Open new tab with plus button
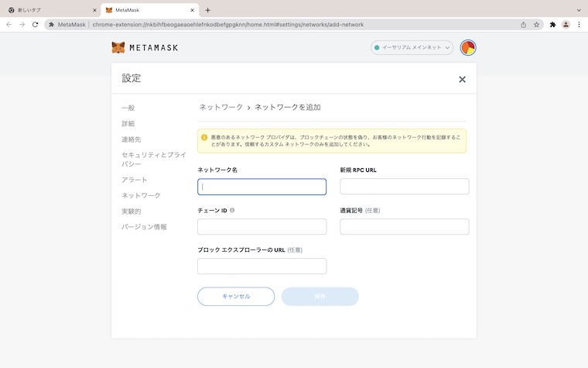The width and height of the screenshot is (588, 368). pos(207,10)
